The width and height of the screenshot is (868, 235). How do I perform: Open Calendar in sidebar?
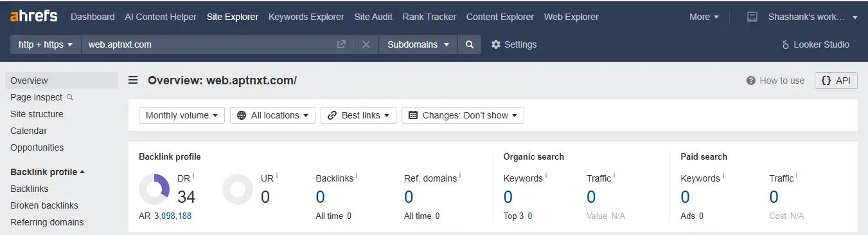point(29,131)
